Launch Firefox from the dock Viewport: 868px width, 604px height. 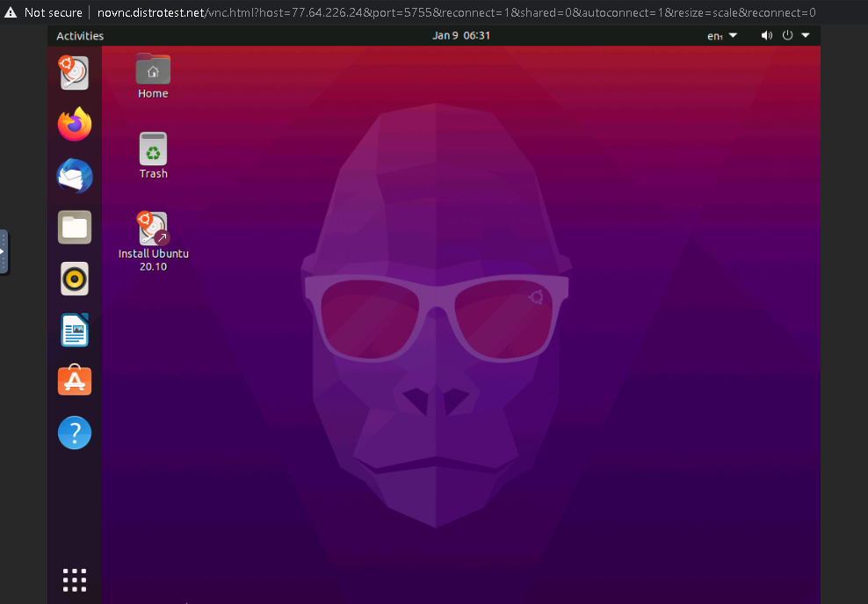coord(75,124)
